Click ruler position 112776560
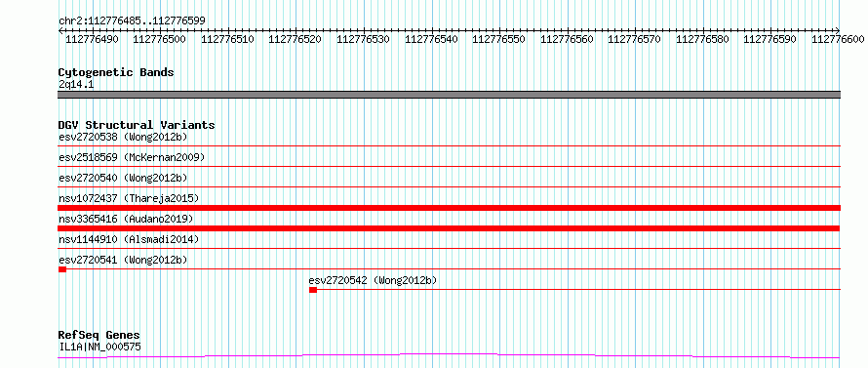Image resolution: width=868 pixels, height=368 pixels. click(x=567, y=39)
